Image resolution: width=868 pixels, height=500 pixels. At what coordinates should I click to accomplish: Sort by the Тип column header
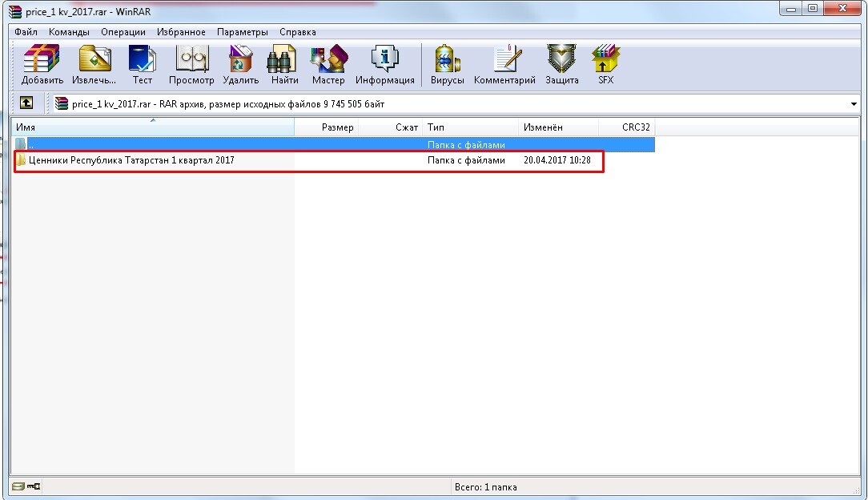[471, 127]
